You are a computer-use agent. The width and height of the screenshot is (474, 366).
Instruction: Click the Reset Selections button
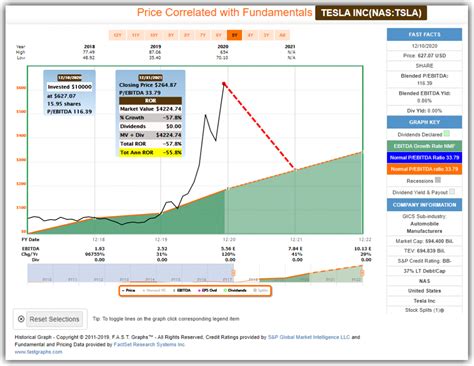coord(54,319)
